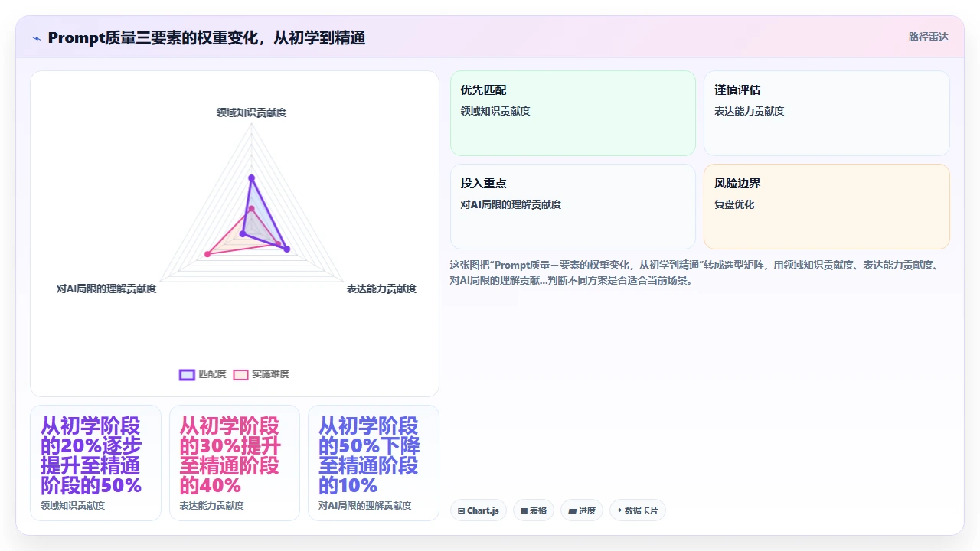Viewport: 980px width, 551px height.
Task: Click the pink data point on lower-left radar axis
Action: 207,253
